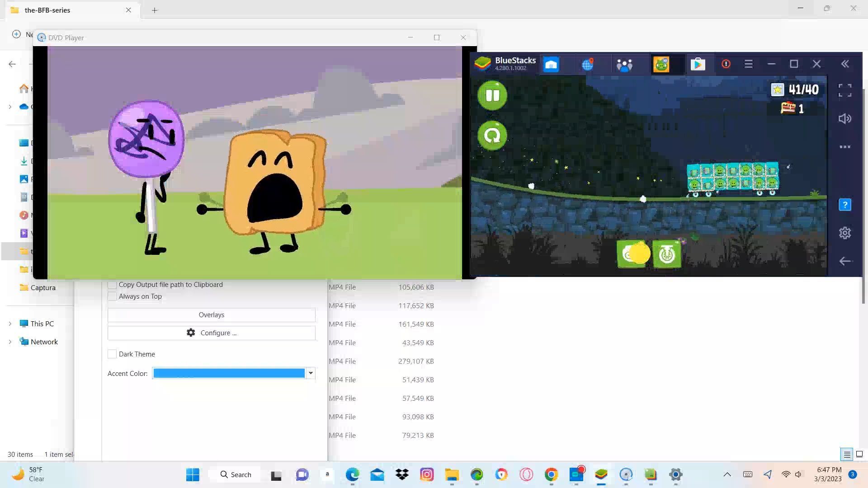Switch to large thumbnails view icon
868x488 pixels.
[859, 455]
